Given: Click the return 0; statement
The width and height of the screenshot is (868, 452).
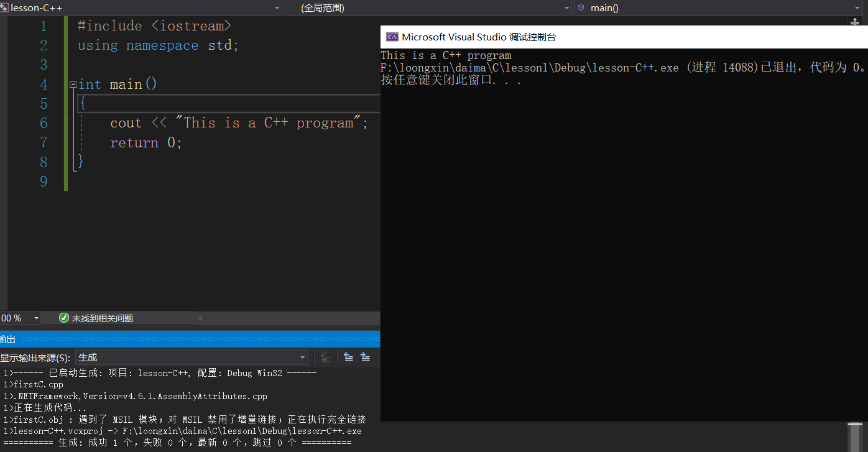Looking at the screenshot, I should click(146, 142).
